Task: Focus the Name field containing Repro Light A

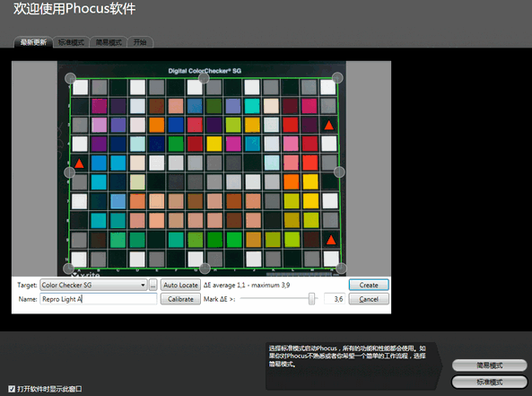Action: [x=99, y=299]
